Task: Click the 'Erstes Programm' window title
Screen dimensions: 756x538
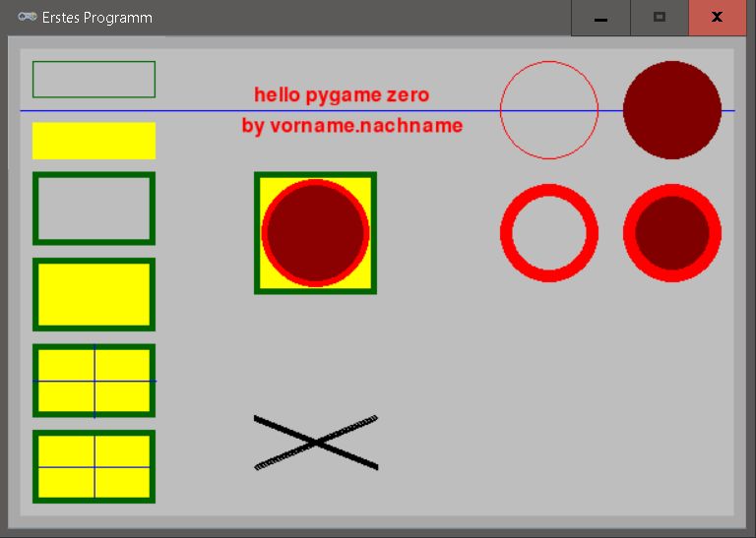Action: [96, 18]
